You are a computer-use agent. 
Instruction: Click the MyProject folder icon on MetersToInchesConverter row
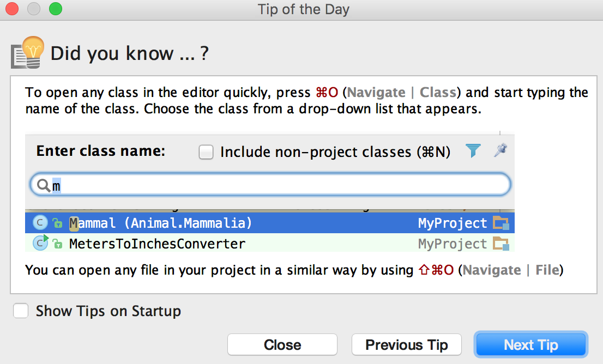(x=500, y=243)
